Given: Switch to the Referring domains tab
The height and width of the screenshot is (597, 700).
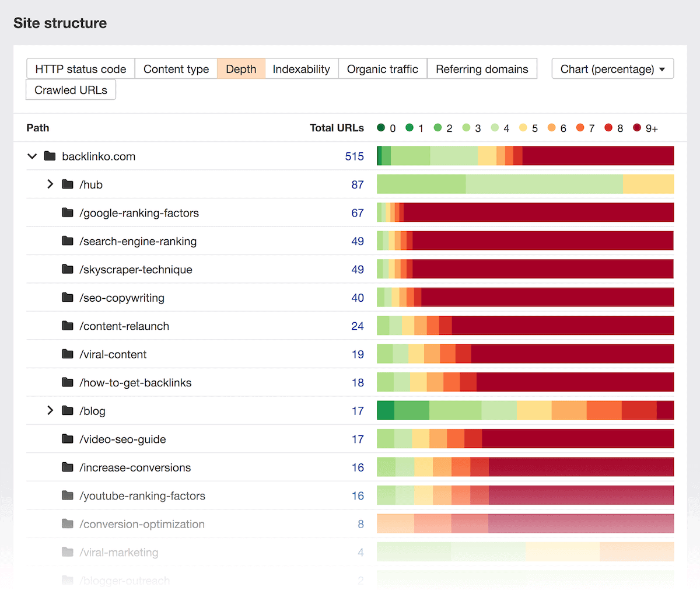Looking at the screenshot, I should tap(482, 69).
